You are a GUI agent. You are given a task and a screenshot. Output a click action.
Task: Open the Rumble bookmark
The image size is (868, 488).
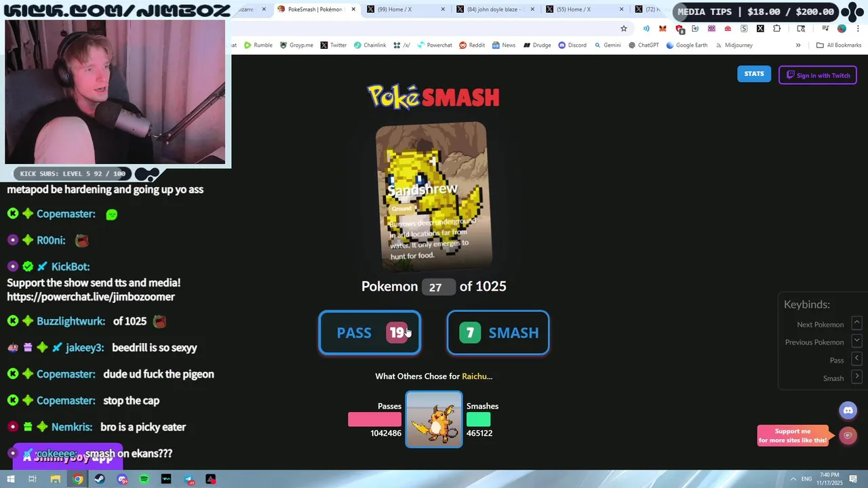[x=258, y=45]
